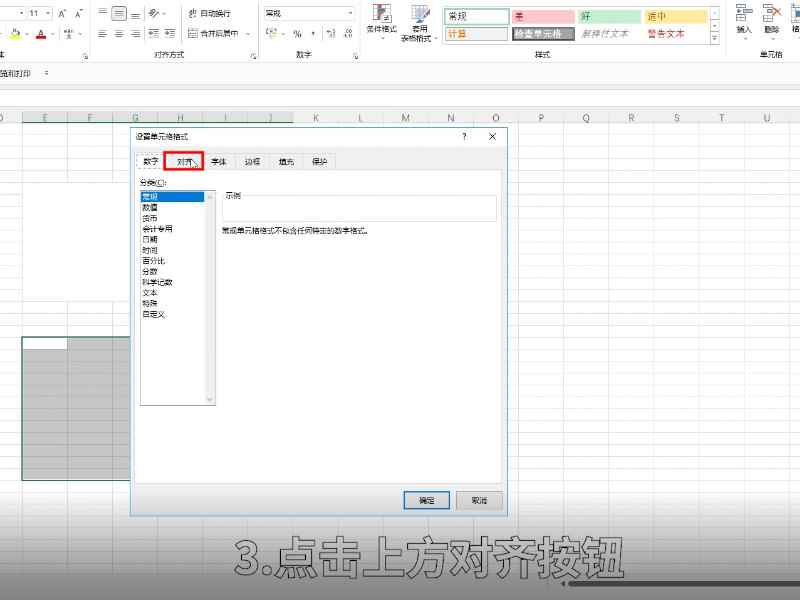The width and height of the screenshot is (800, 600).
Task: Click the Delete cells (删除) icon
Action: (x=771, y=19)
